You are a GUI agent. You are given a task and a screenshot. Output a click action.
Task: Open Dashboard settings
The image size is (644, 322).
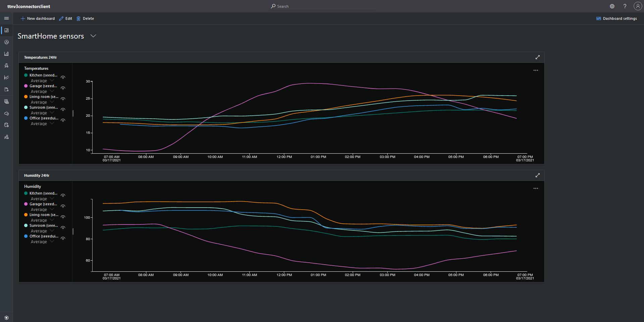616,19
